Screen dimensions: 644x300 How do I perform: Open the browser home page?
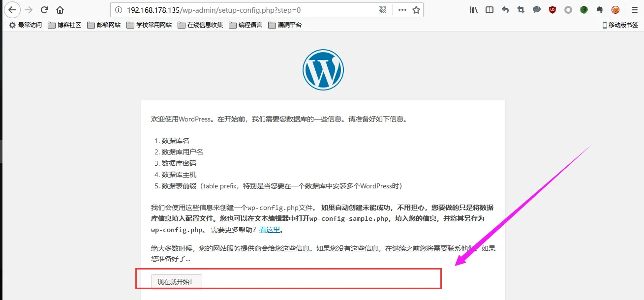[60, 10]
